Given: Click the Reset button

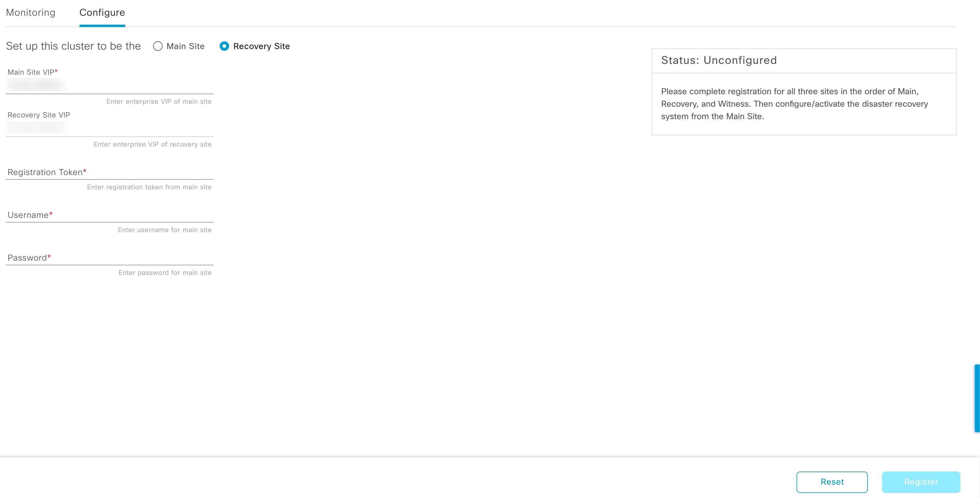Looking at the screenshot, I should 832,481.
